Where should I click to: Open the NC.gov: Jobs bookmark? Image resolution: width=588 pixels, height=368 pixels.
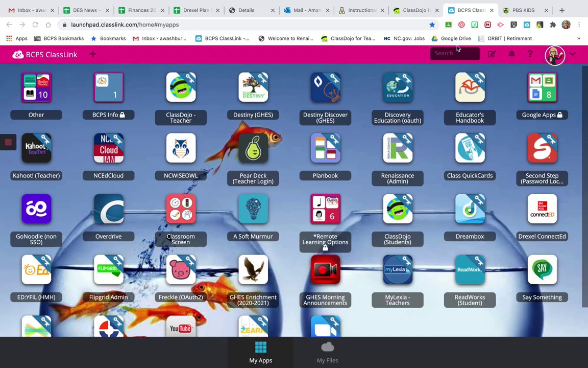pyautogui.click(x=404, y=38)
